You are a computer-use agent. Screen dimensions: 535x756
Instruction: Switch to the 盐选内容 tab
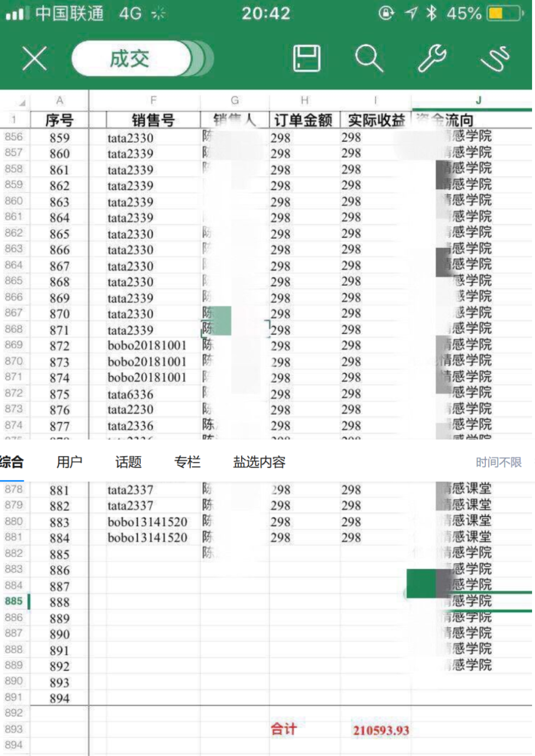[x=259, y=462]
